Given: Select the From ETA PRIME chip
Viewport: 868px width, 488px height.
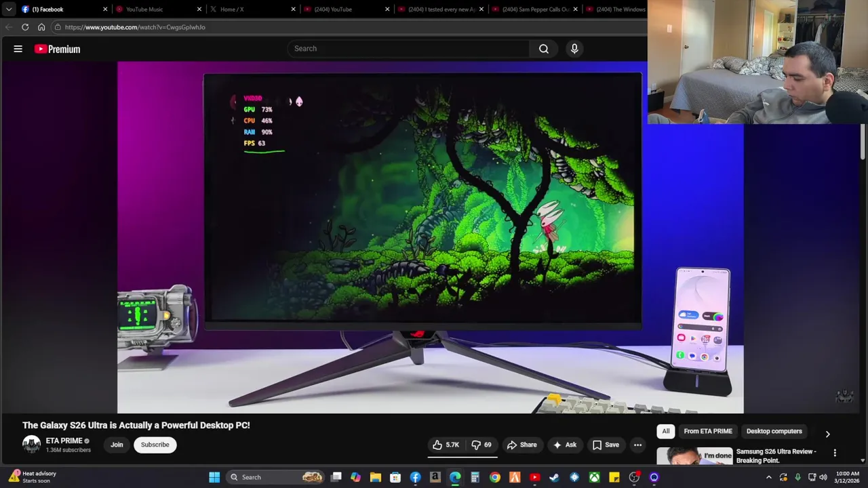Looking at the screenshot, I should tap(708, 431).
